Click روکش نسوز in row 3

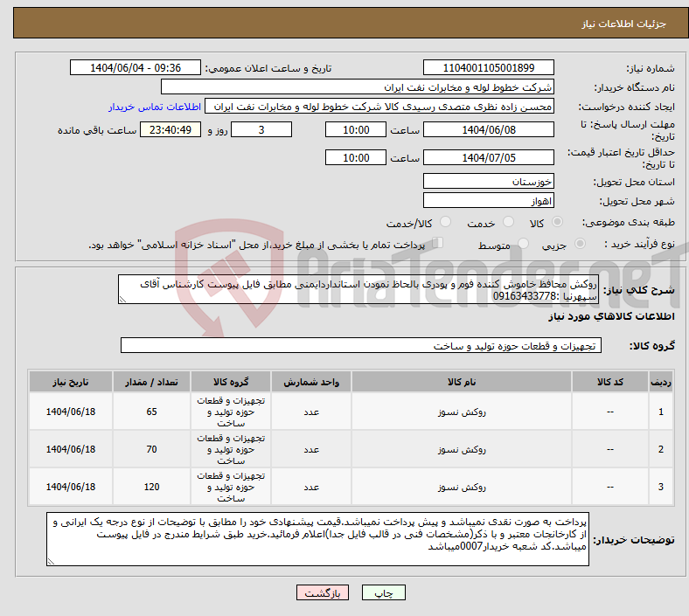[x=462, y=487]
